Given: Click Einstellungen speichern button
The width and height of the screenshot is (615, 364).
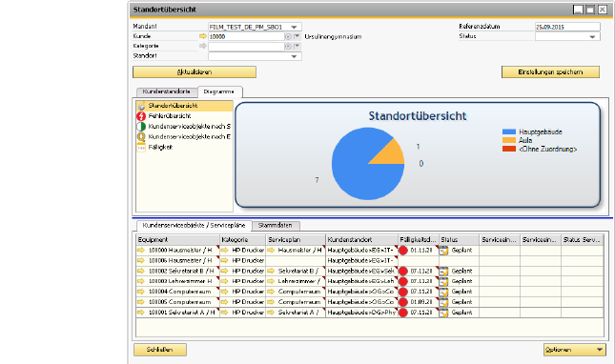Looking at the screenshot, I should [550, 72].
